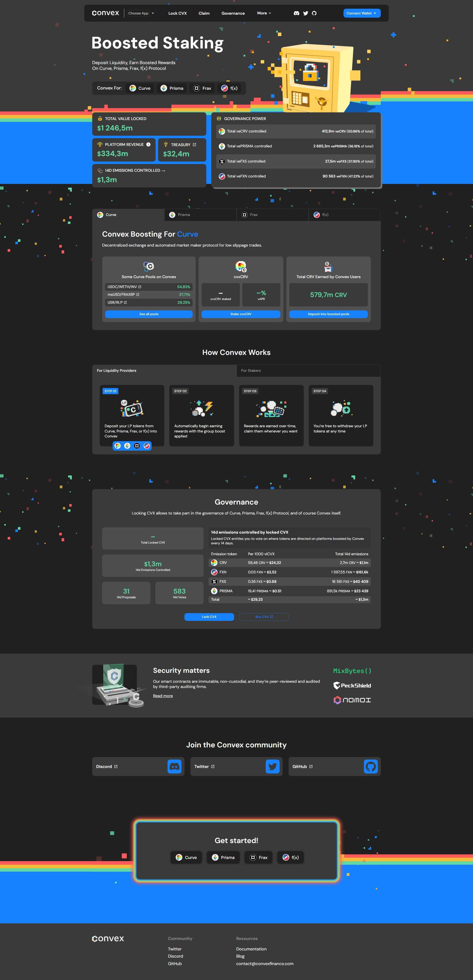Switch to the Prisma boosting tab
473x980 pixels.
click(x=200, y=215)
